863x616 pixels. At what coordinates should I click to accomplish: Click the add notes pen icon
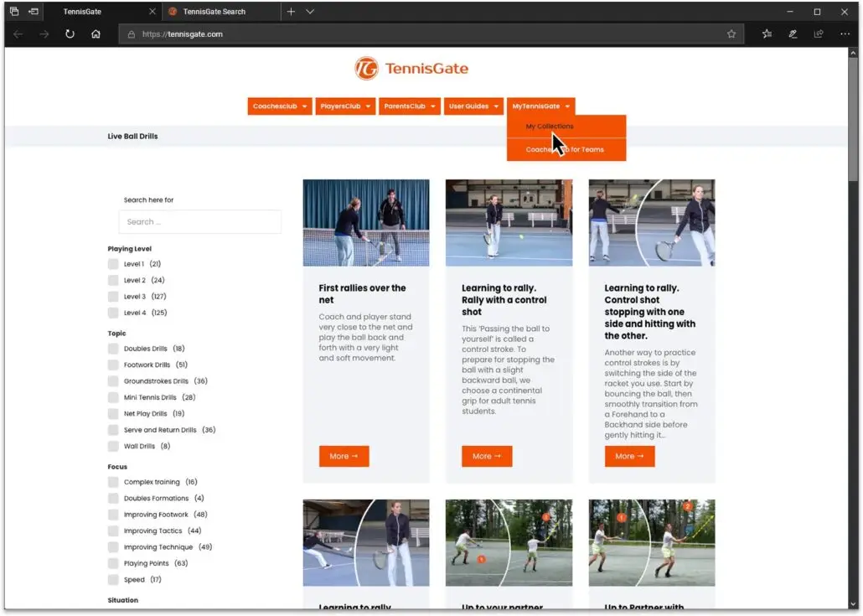pyautogui.click(x=793, y=34)
